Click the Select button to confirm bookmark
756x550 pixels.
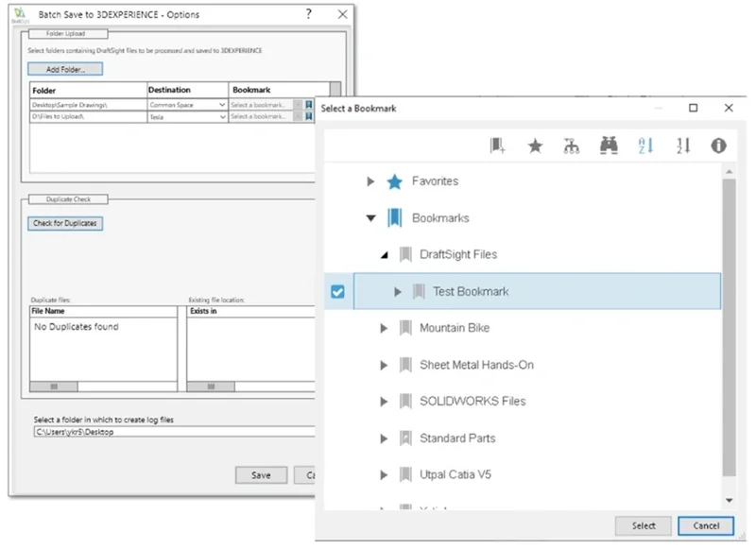pyautogui.click(x=644, y=526)
